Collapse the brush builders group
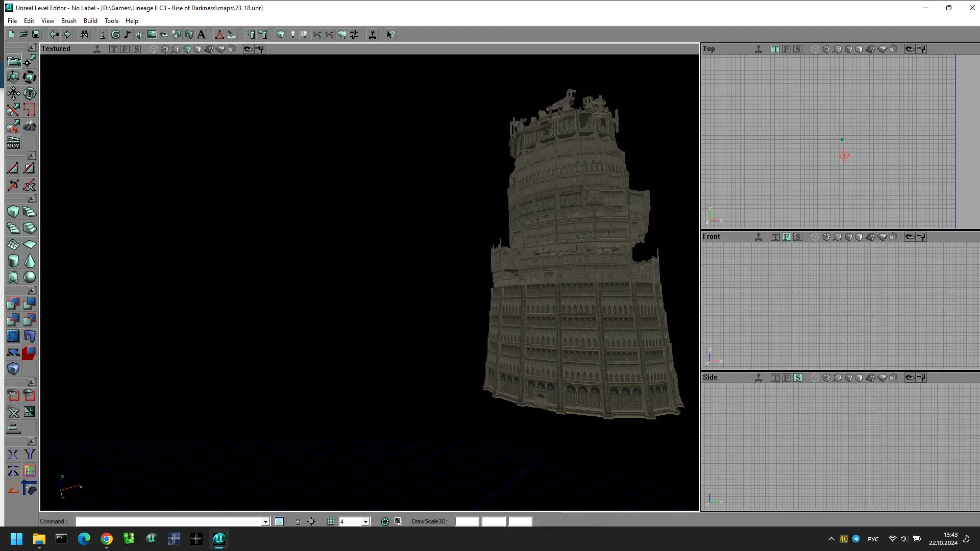980x551 pixels. pos(32,198)
